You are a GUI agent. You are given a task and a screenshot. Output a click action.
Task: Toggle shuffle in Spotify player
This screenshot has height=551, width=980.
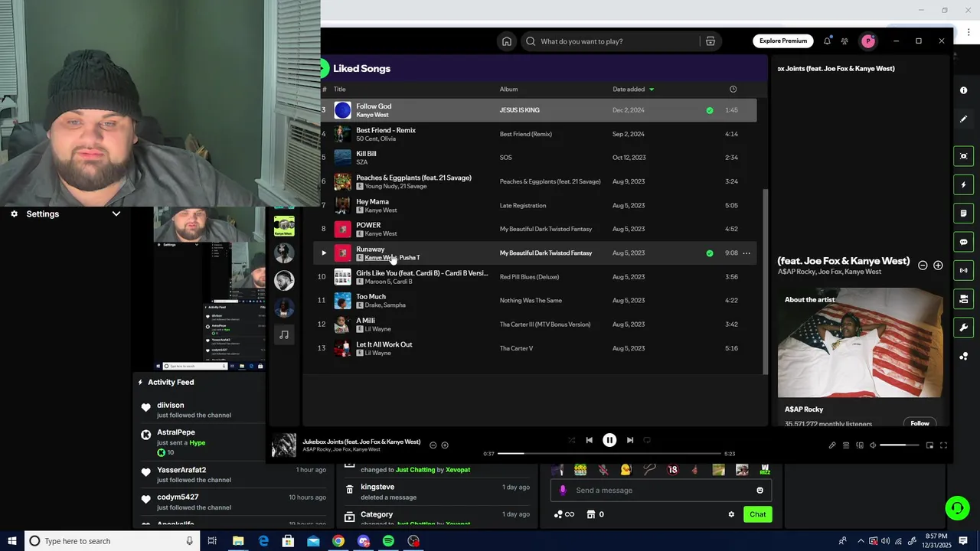point(571,440)
